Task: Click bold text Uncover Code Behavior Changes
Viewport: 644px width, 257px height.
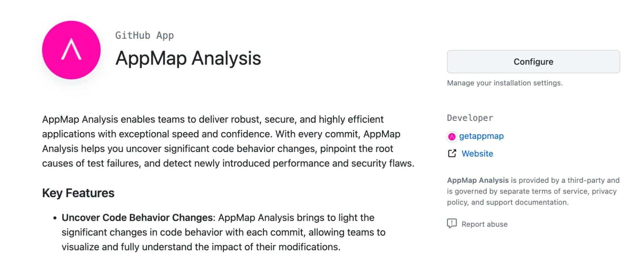Action: click(x=137, y=218)
